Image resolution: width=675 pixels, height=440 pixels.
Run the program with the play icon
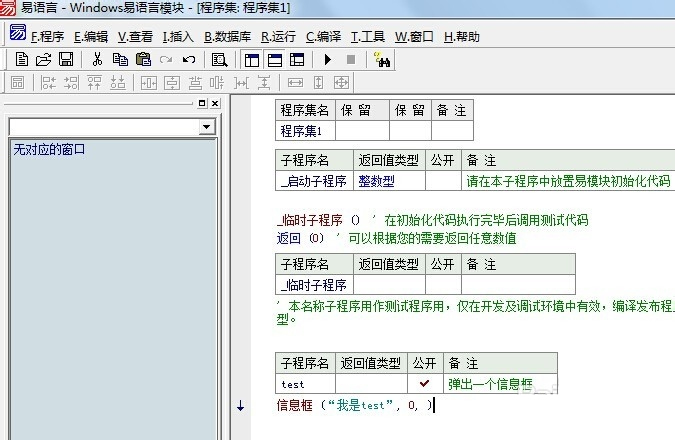pos(327,60)
